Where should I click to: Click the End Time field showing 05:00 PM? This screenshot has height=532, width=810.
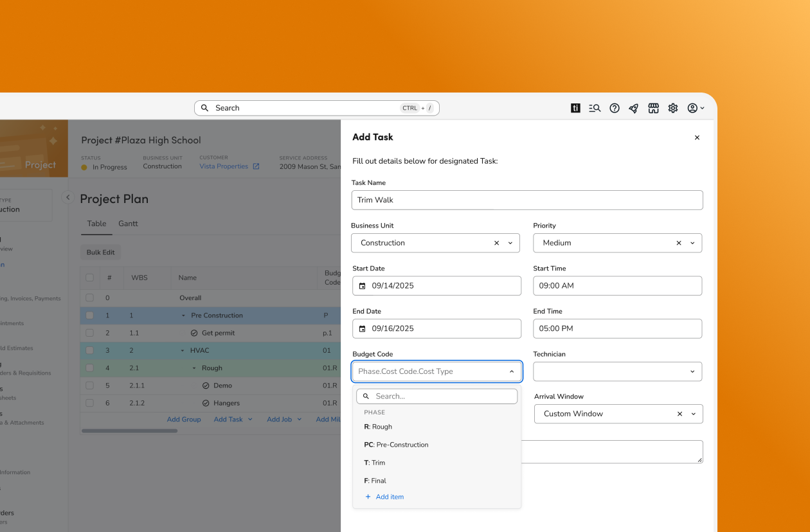tap(617, 328)
